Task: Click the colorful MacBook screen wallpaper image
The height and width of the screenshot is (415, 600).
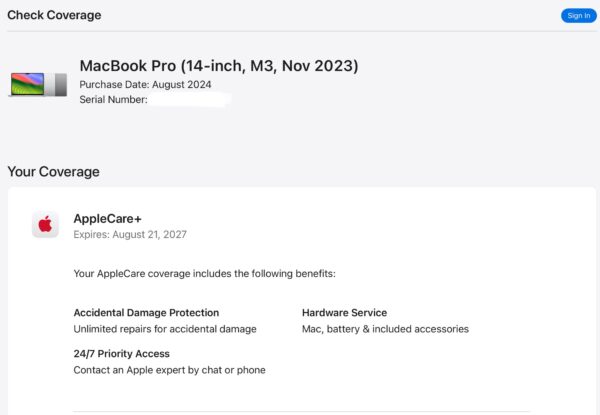Action: click(27, 84)
